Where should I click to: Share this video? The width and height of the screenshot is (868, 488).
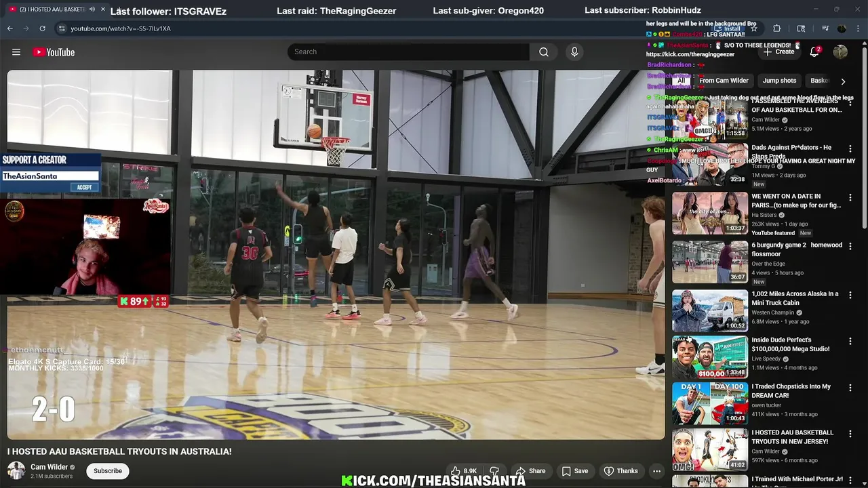pos(530,471)
